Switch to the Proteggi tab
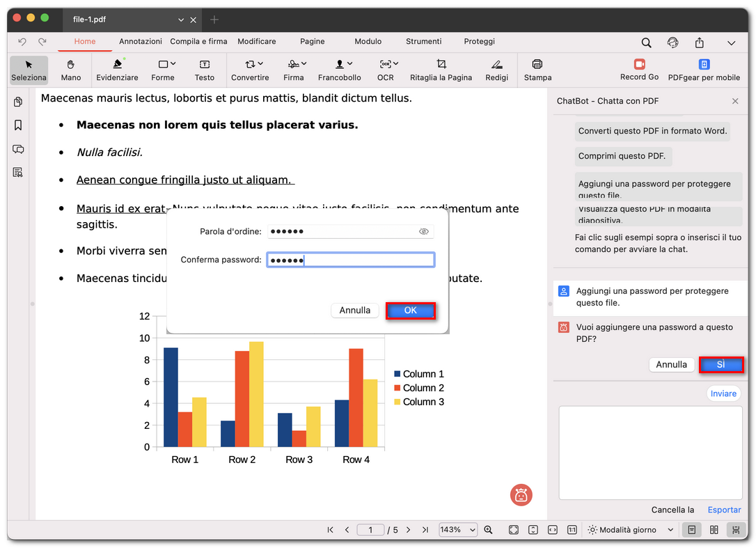This screenshot has height=548, width=756. coord(480,42)
